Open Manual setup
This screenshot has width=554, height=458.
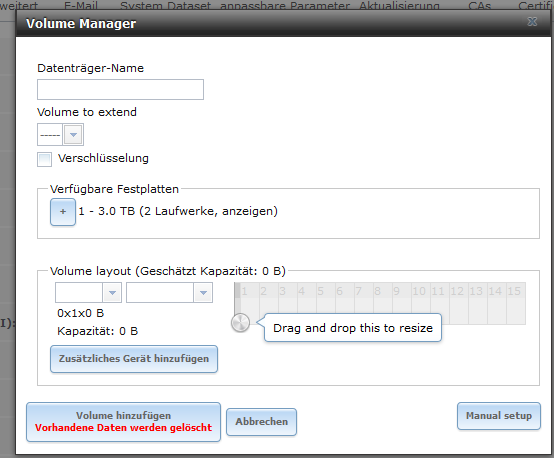pyautogui.click(x=499, y=416)
